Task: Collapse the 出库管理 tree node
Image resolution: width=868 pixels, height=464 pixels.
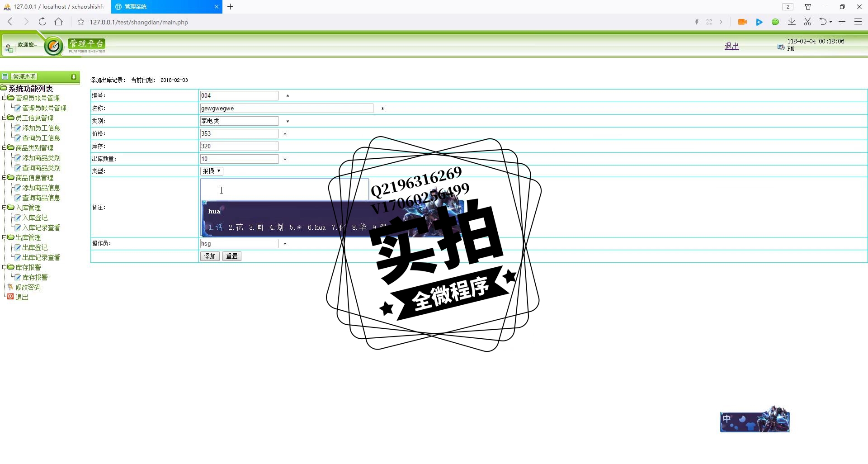Action: pyautogui.click(x=5, y=237)
